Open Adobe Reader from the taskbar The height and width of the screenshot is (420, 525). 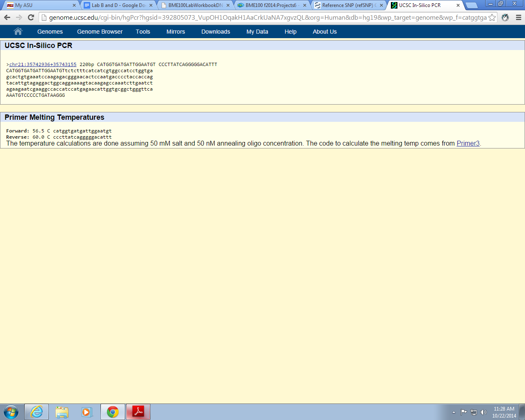click(x=138, y=412)
